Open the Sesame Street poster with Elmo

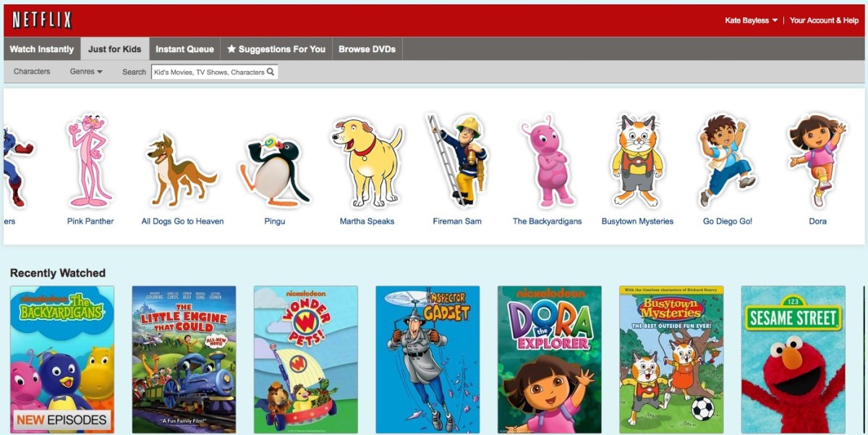tap(793, 360)
